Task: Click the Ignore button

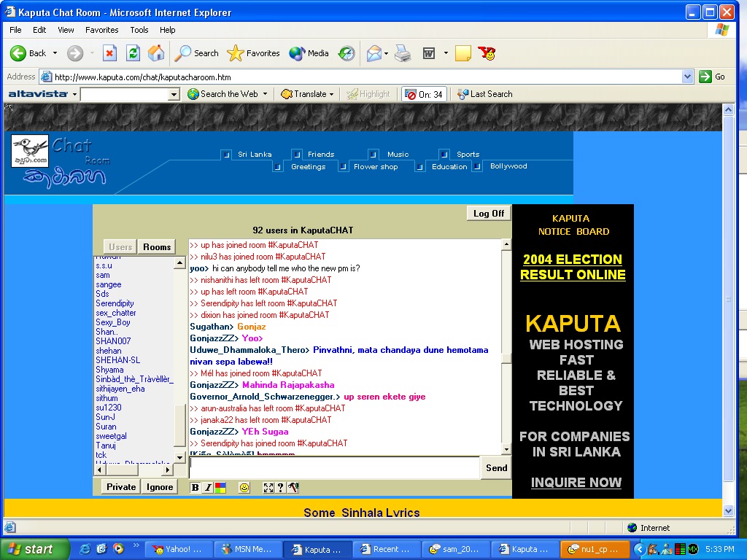Action: [160, 486]
